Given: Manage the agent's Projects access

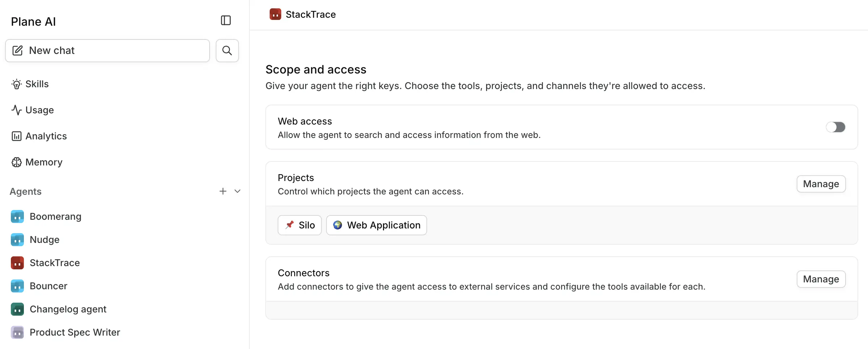Looking at the screenshot, I should click(x=821, y=184).
